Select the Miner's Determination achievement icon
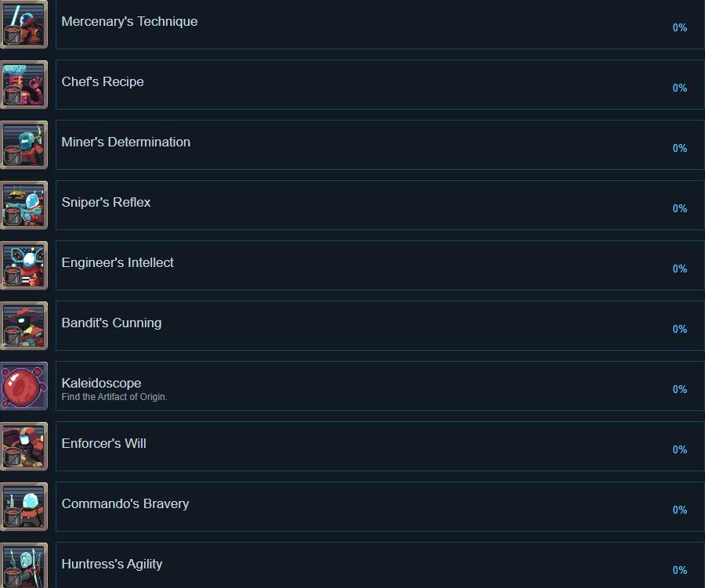705x588 pixels. click(23, 145)
